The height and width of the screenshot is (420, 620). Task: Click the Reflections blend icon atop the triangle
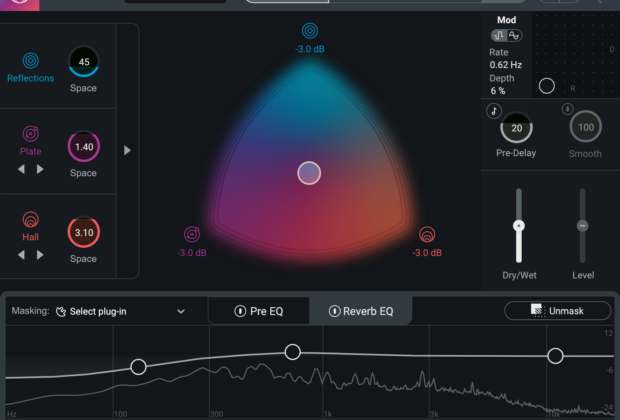[x=310, y=31]
